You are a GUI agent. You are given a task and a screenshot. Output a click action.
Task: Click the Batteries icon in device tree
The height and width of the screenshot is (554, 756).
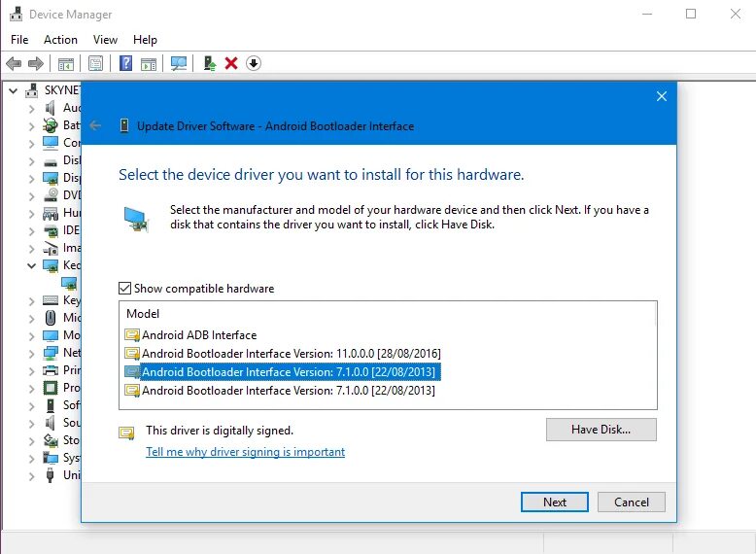point(51,125)
